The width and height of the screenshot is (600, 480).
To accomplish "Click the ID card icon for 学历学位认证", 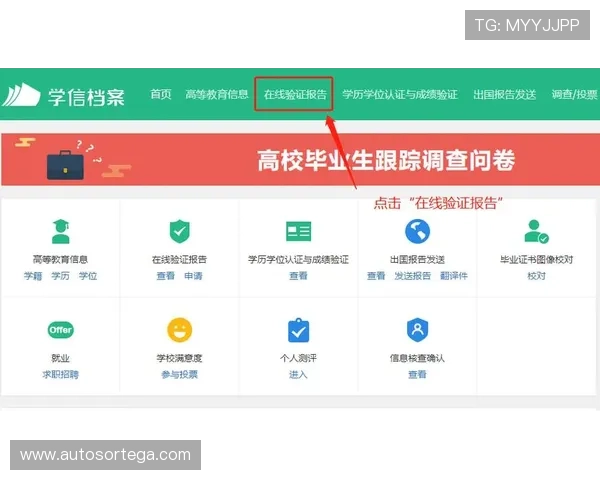I will (x=298, y=231).
